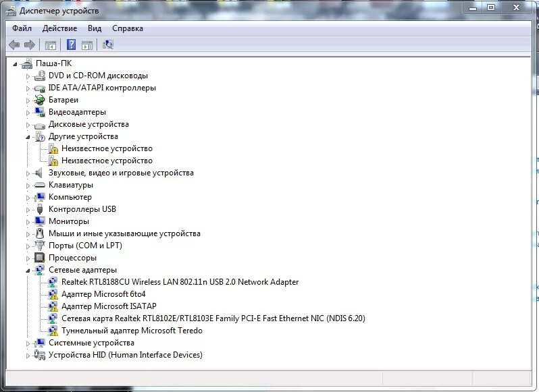Click the IDE ATA/ATAPI контроллеры icon
This screenshot has width=539, height=392.
pyautogui.click(x=40, y=88)
